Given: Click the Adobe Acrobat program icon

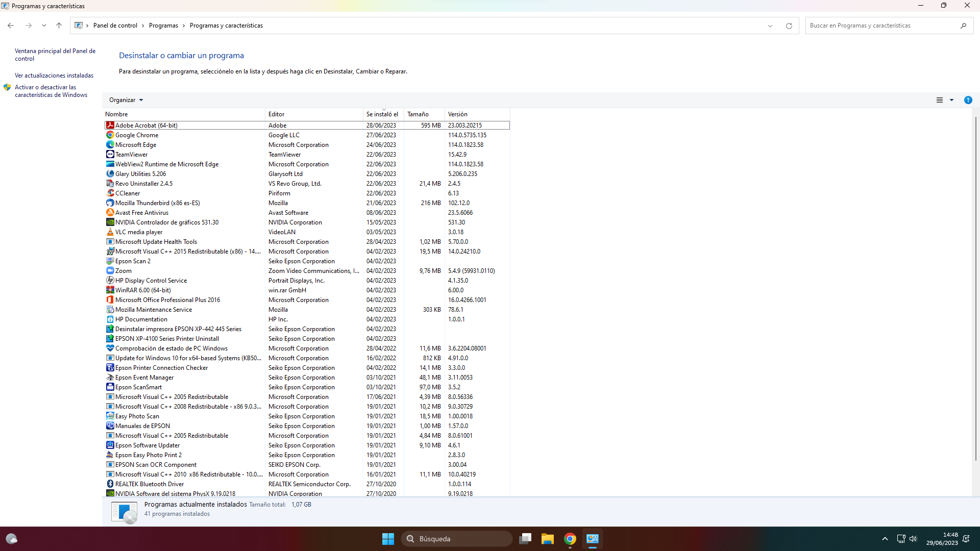Looking at the screenshot, I should (x=110, y=125).
